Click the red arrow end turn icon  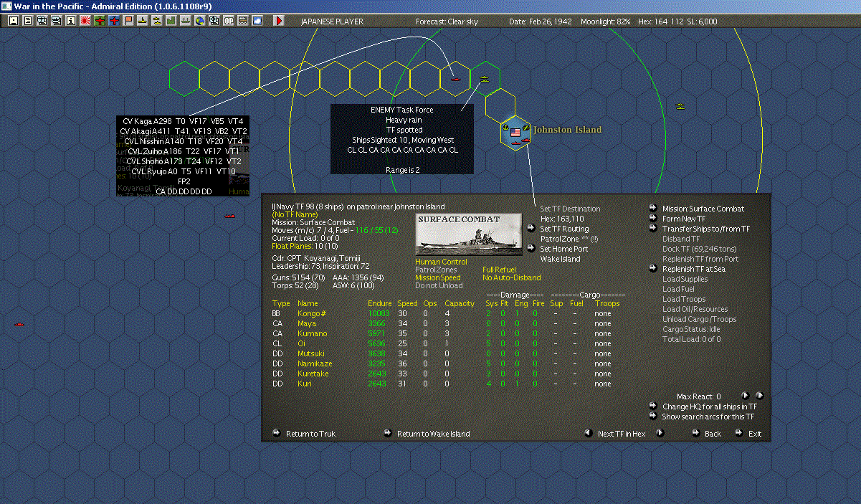tap(279, 21)
